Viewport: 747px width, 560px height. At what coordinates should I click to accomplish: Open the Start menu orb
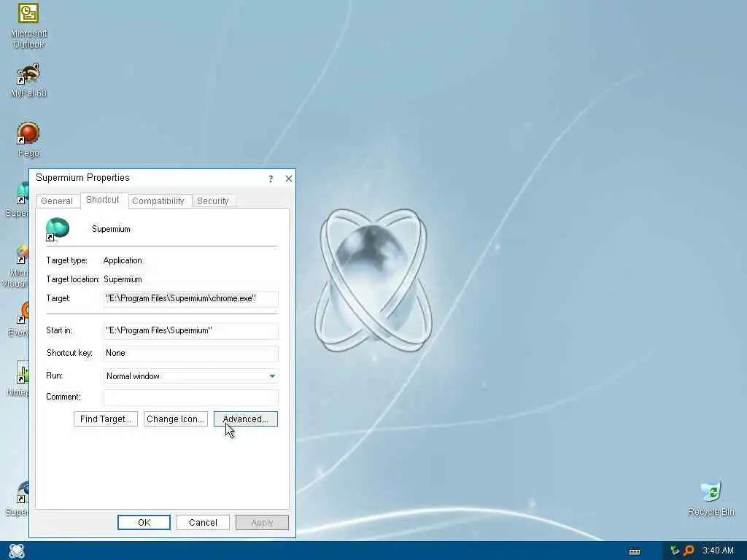pyautogui.click(x=16, y=551)
